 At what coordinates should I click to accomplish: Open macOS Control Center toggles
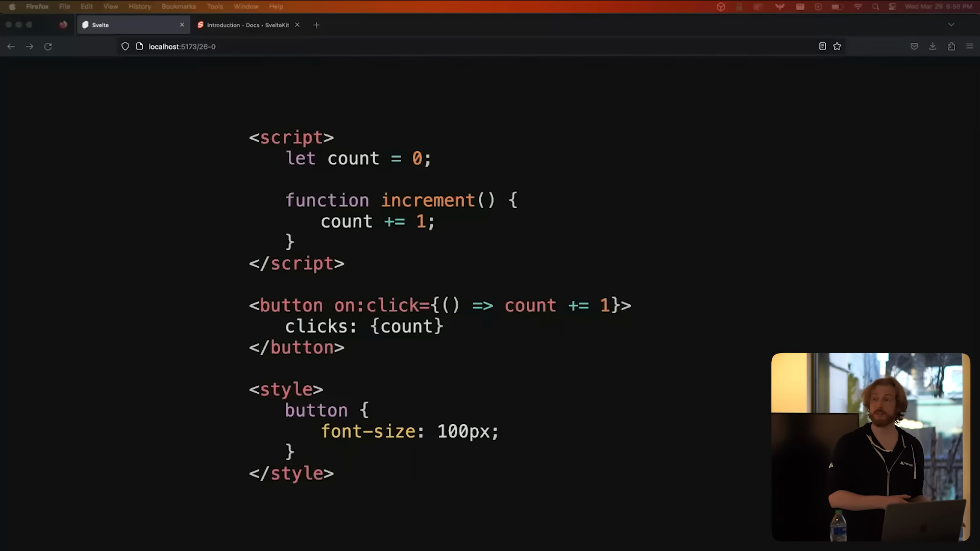click(x=892, y=7)
